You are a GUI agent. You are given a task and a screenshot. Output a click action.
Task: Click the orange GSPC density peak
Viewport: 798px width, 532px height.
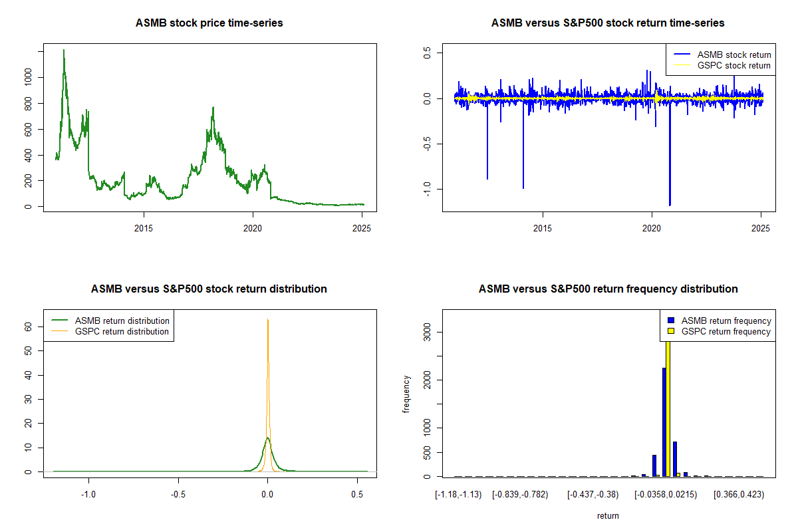[x=267, y=320]
